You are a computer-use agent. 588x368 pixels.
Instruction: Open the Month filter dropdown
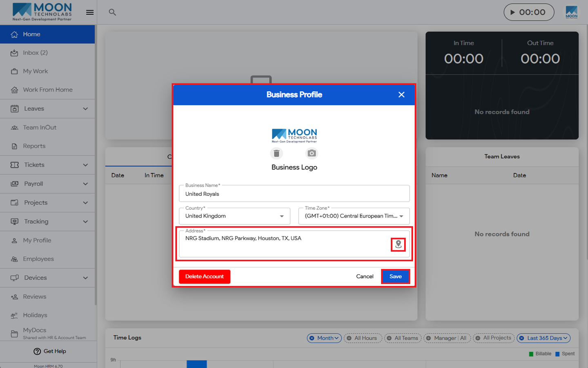[324, 338]
